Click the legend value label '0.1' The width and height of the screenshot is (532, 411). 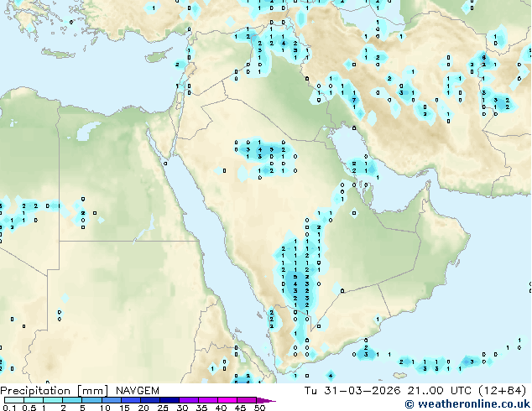pos(9,408)
